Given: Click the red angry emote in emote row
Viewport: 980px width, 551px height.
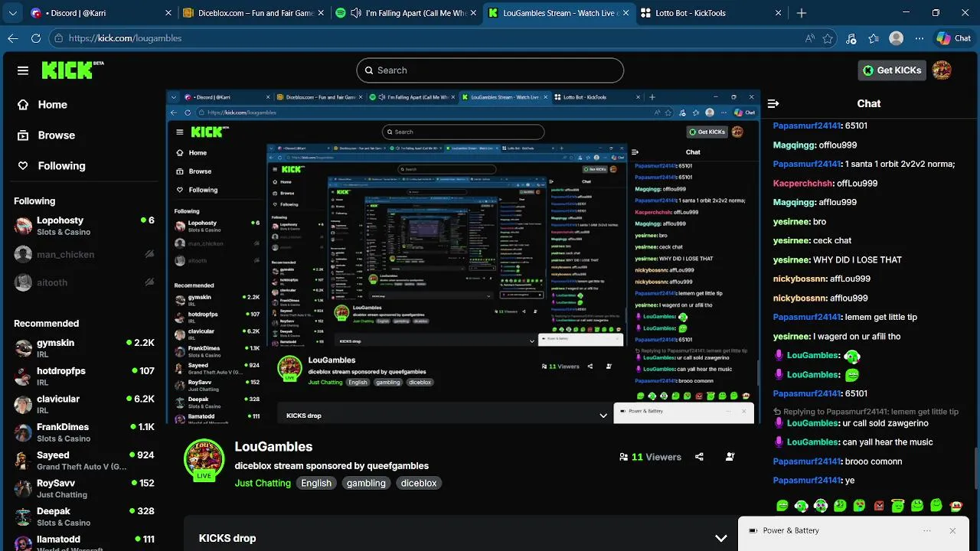Looking at the screenshot, I should [x=879, y=506].
